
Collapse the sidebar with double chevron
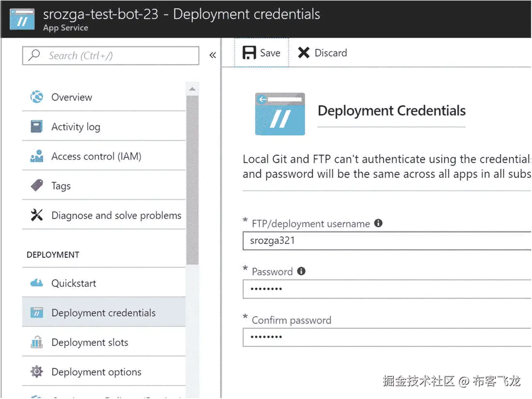click(213, 55)
